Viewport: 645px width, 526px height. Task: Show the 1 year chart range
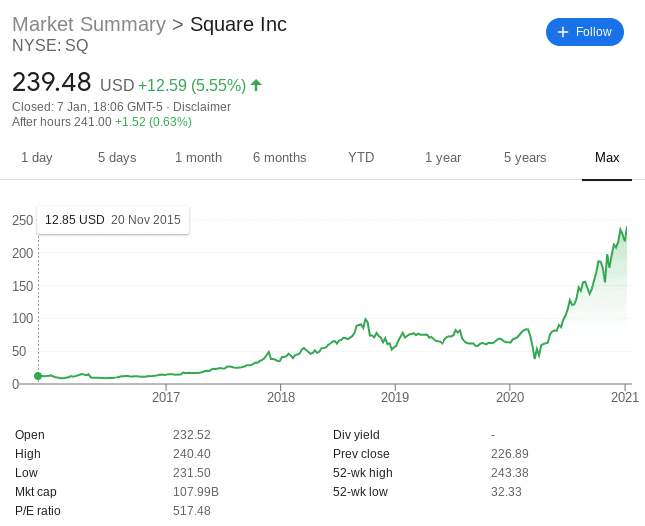click(x=443, y=158)
